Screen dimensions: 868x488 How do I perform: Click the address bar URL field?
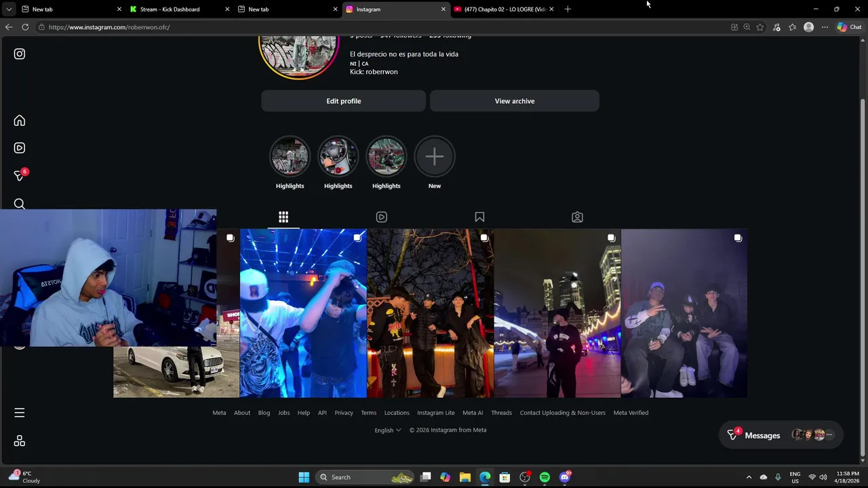380,27
